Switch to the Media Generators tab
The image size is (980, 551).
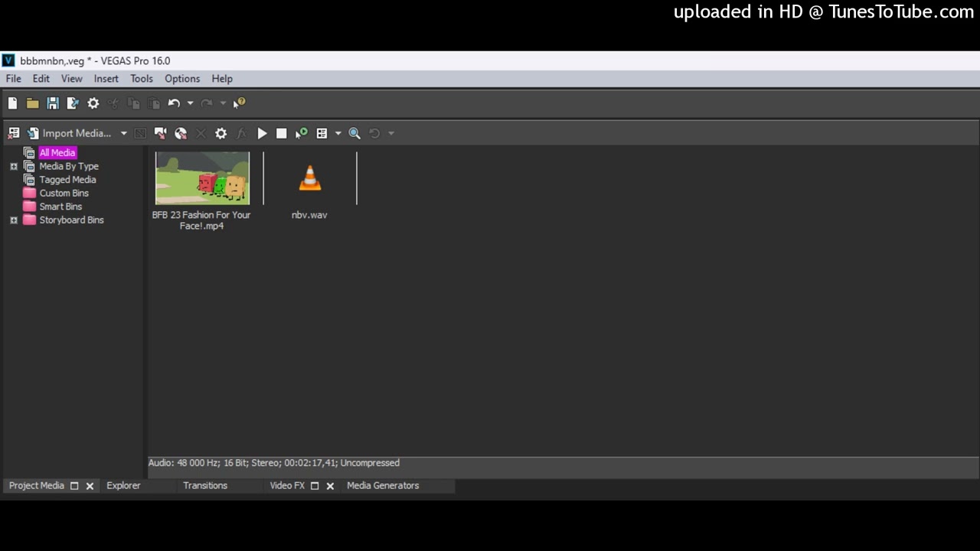383,486
